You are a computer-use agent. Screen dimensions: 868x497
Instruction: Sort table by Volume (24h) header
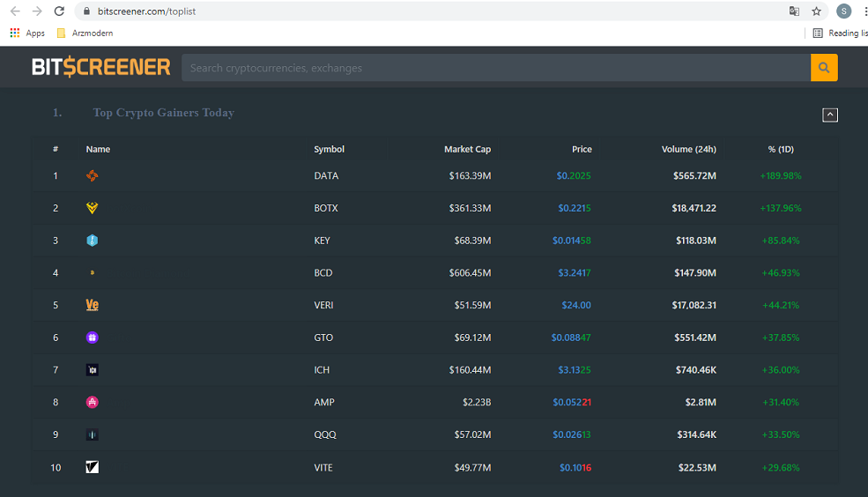coord(688,149)
